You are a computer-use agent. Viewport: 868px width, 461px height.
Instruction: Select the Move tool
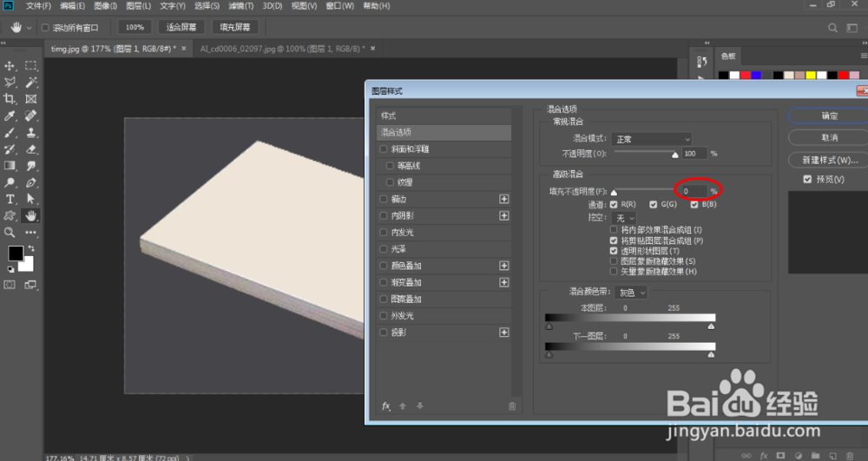[x=10, y=66]
